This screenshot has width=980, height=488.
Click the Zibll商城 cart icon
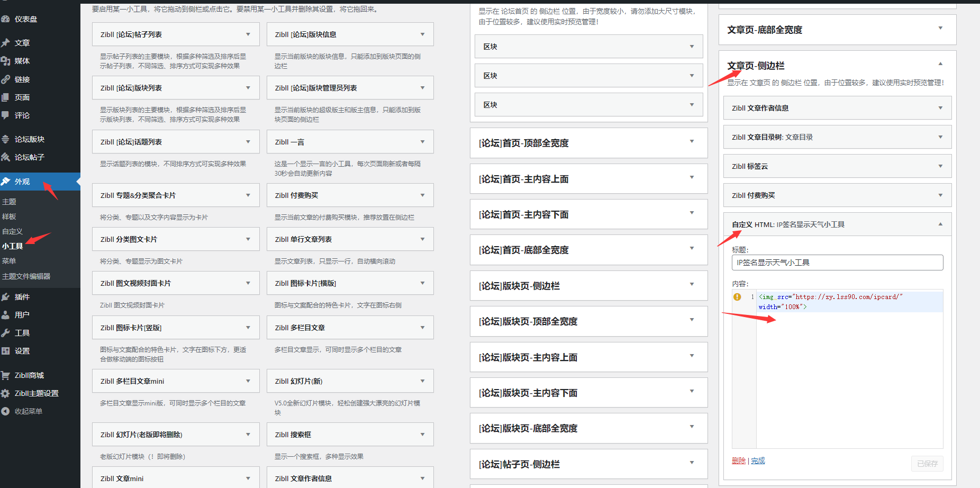[6, 375]
